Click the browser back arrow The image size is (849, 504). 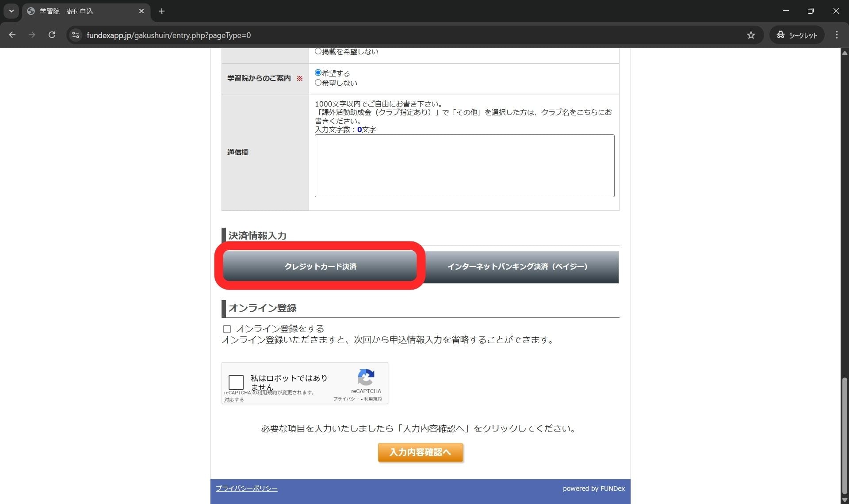click(12, 35)
